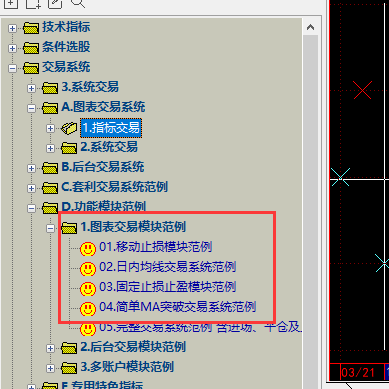This screenshot has width=389, height=389.
Task: Click the A.图表交易系统 folder icon
Action: click(50, 108)
